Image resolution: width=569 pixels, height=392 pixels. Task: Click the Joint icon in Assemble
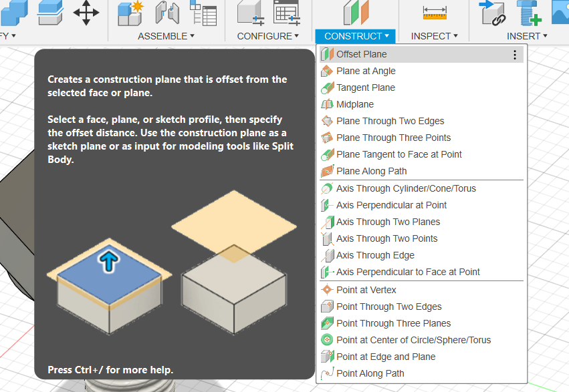pos(167,13)
